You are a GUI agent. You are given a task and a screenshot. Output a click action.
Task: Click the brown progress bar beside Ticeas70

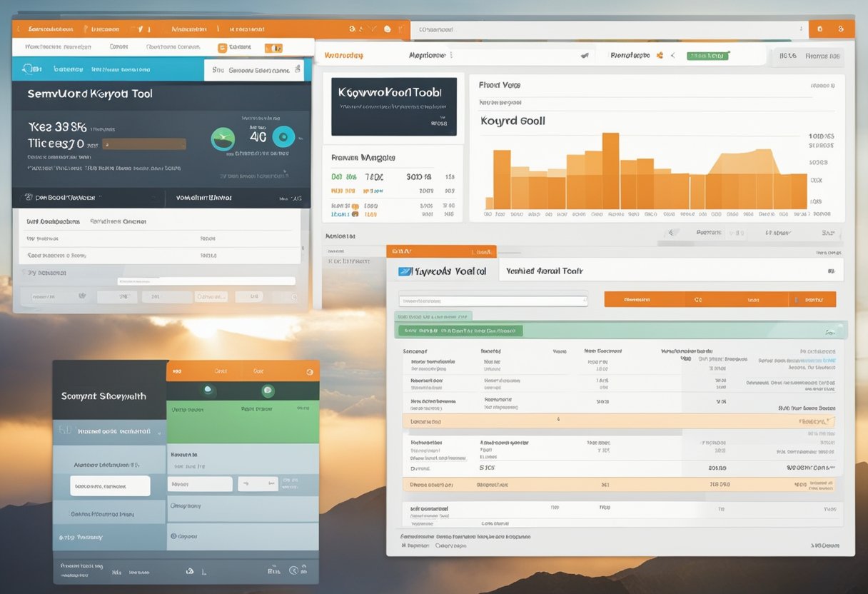(144, 144)
